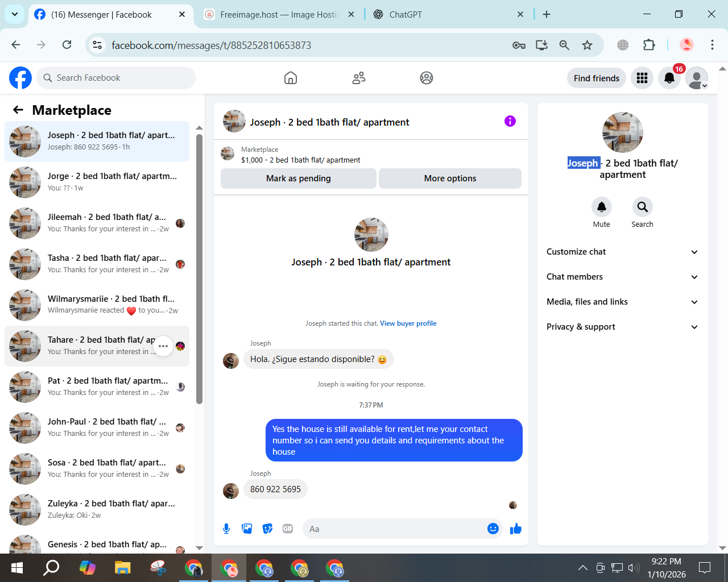This screenshot has width=728, height=582.
Task: Bookmark this page with star icon
Action: (588, 45)
